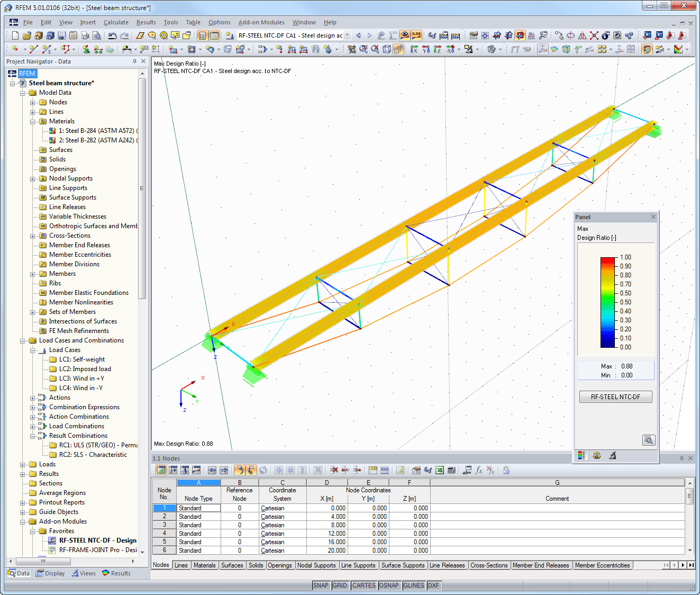Toggle the first table edit icon in table toolbar

(x=161, y=470)
